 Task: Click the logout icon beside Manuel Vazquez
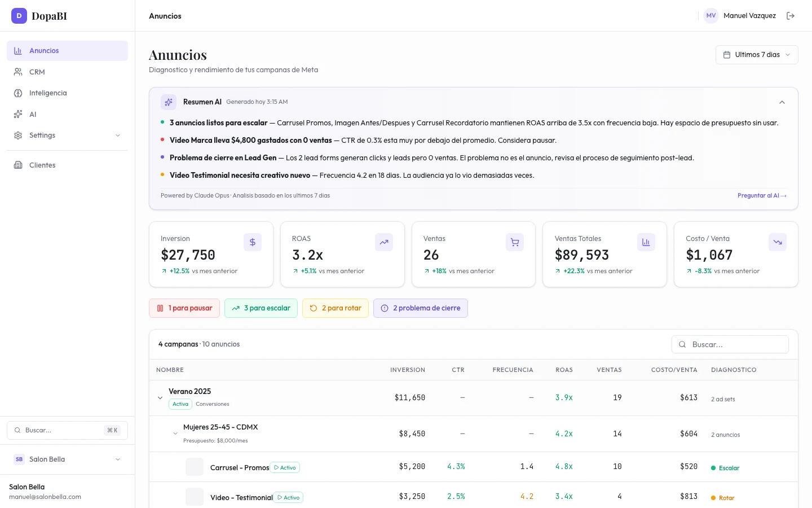(791, 16)
